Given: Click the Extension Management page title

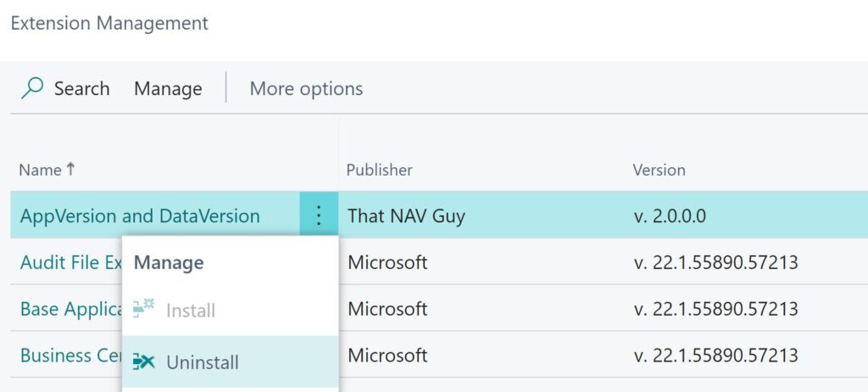Looking at the screenshot, I should pos(109,23).
